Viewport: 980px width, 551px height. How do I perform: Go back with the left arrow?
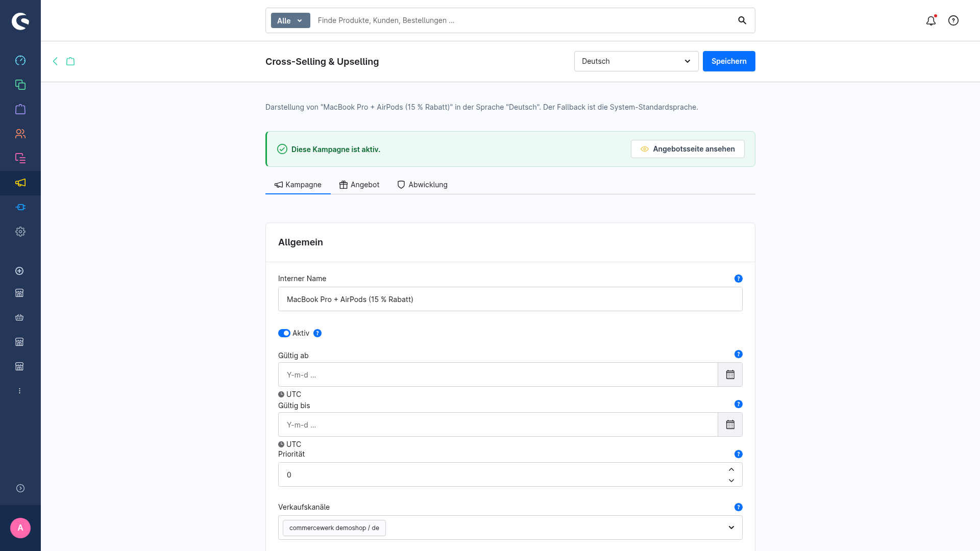(x=55, y=61)
